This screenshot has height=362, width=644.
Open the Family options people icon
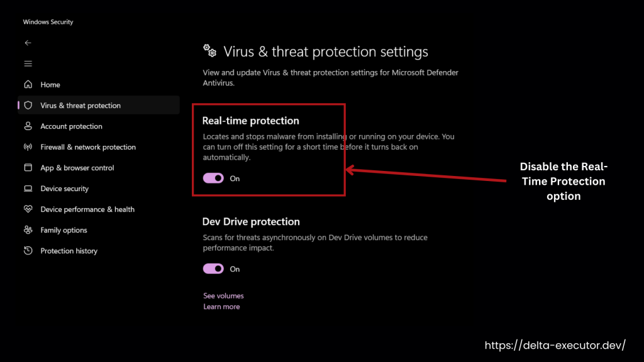click(x=28, y=229)
